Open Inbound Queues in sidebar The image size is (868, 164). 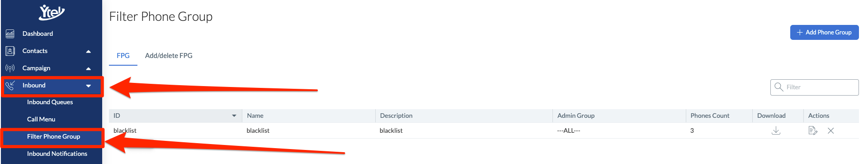pos(50,102)
